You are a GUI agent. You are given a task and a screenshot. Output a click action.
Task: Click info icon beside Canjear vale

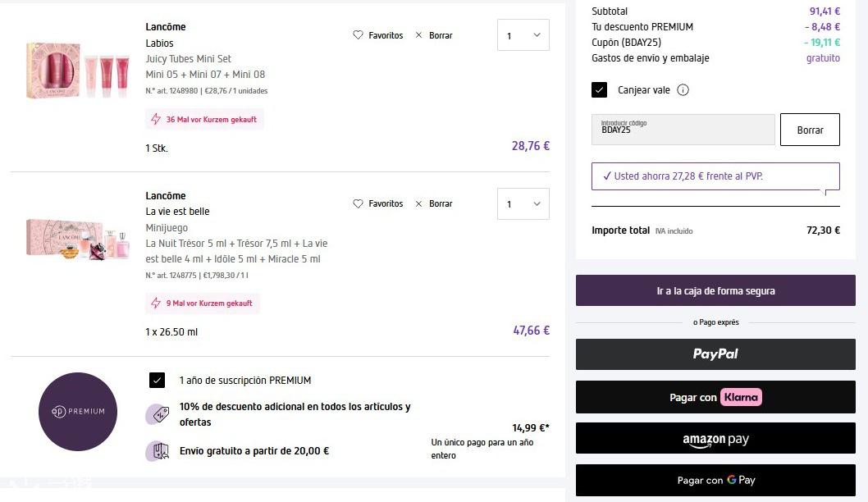tap(683, 90)
